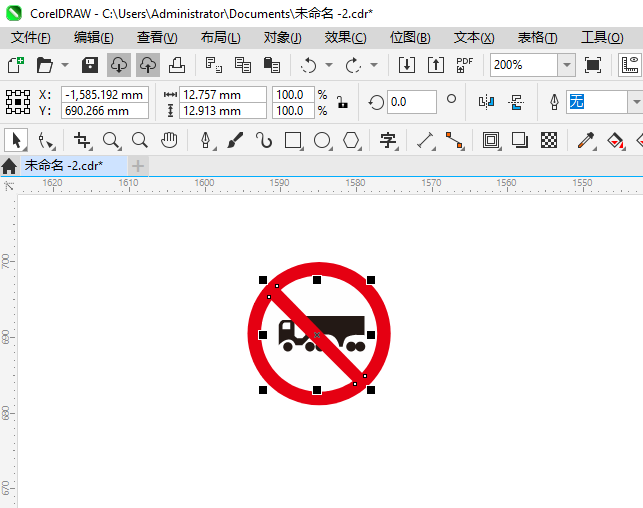Click the cloud download icon
643x508 pixels.
[119, 65]
